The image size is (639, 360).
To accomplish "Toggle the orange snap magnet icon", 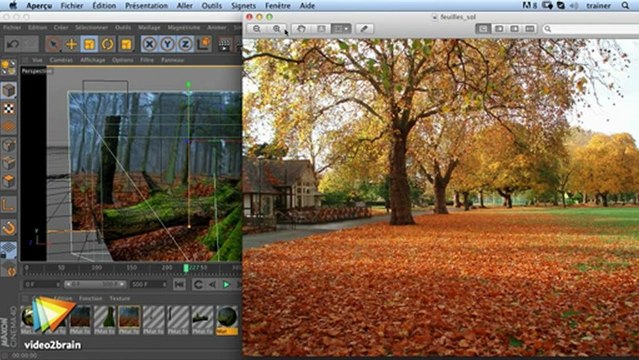I will pyautogui.click(x=8, y=228).
